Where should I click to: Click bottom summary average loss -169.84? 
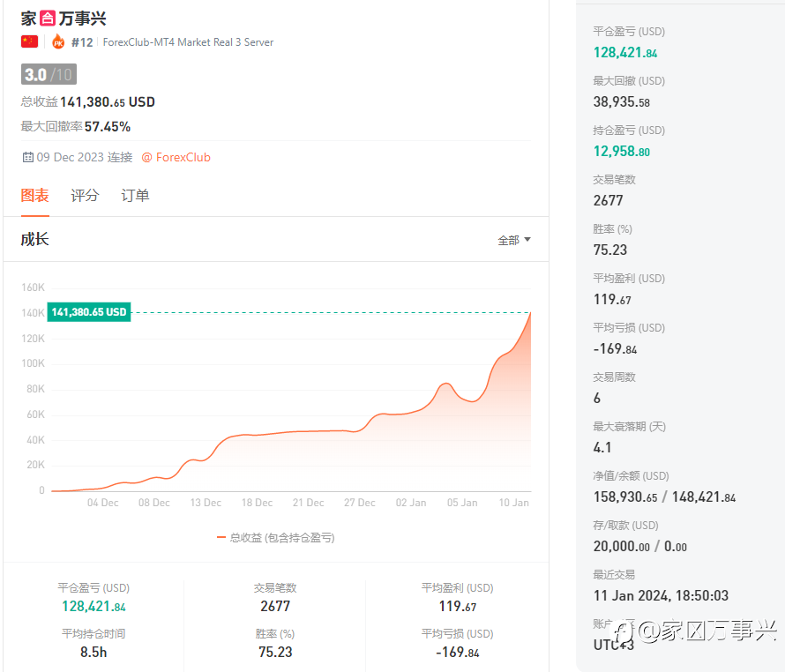pos(458,652)
